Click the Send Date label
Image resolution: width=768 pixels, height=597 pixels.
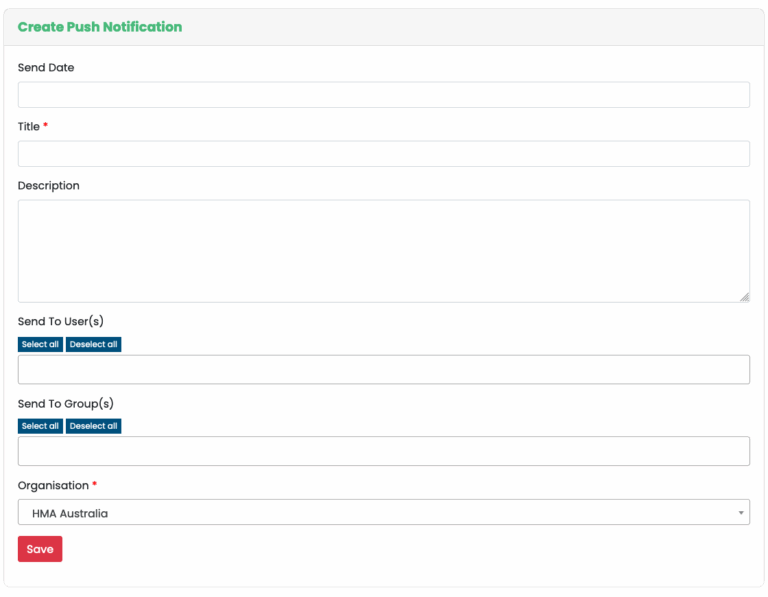point(46,68)
